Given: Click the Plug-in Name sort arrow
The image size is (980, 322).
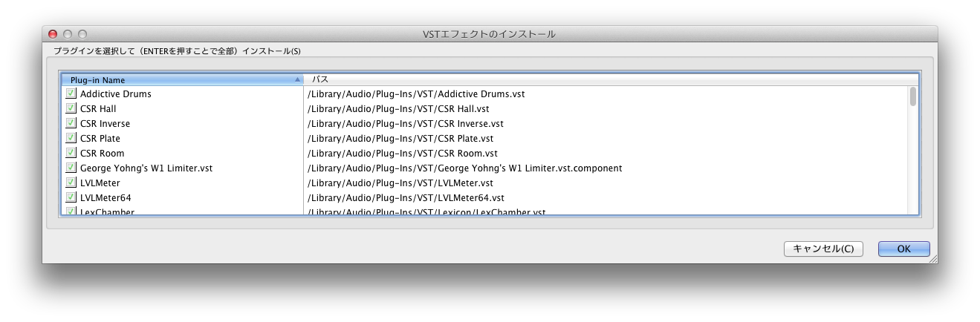Looking at the screenshot, I should [297, 79].
